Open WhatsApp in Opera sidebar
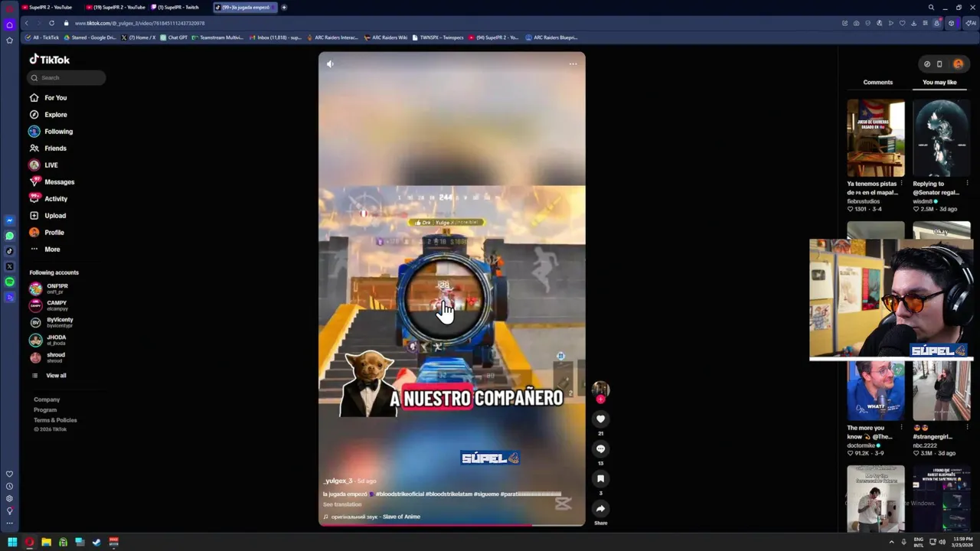 click(9, 236)
